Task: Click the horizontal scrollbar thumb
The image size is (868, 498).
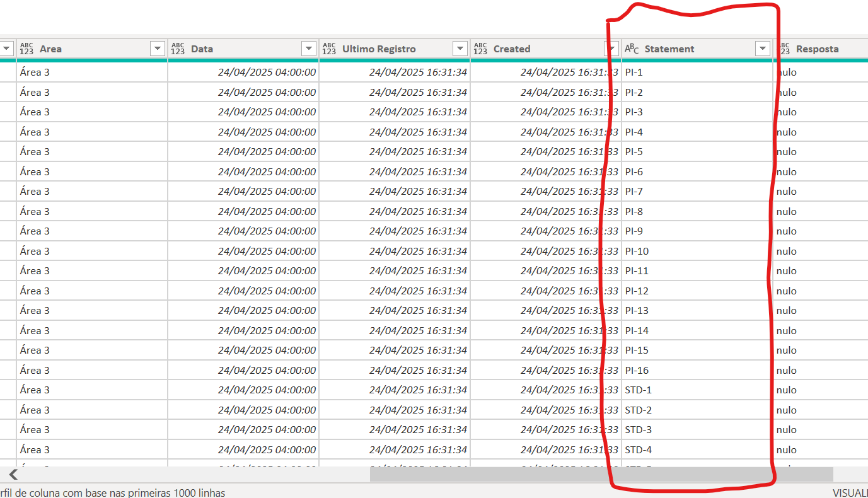Action: [601, 475]
